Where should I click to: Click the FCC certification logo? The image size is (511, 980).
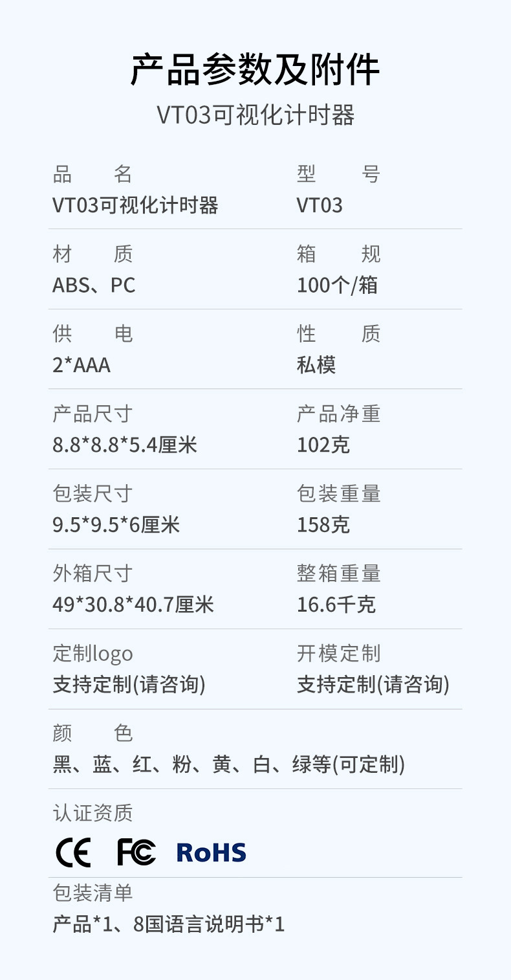136,852
